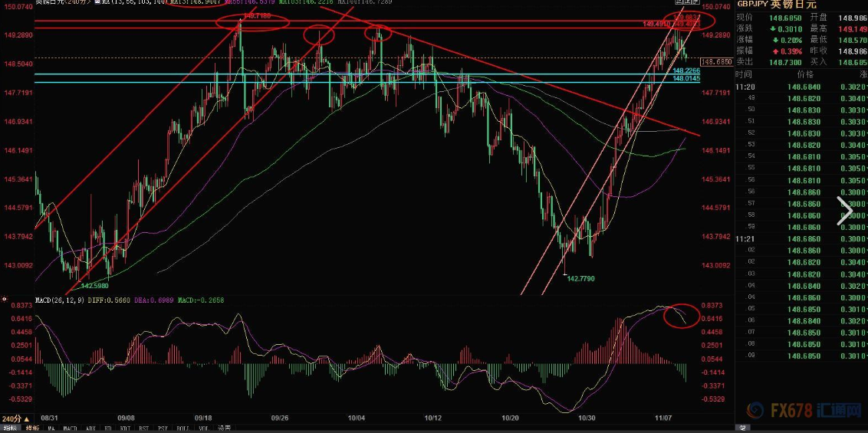The image size is (868, 433).
Task: Click the 最低 value 148.570
Action: pos(853,40)
